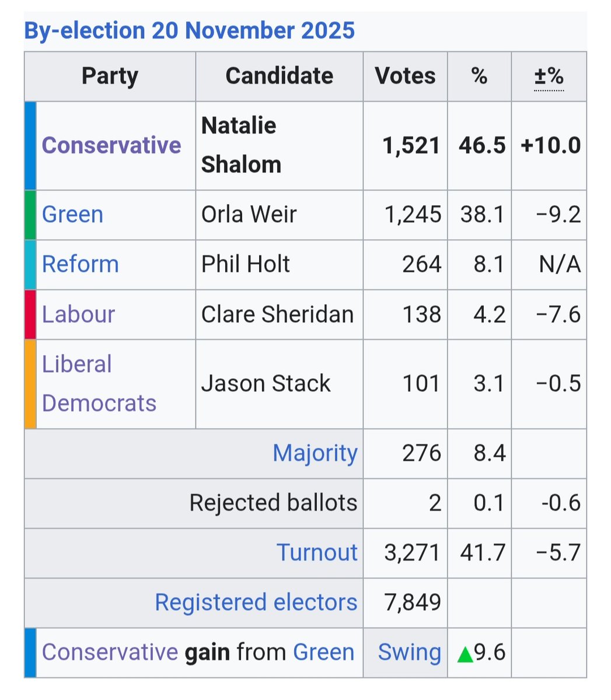The height and width of the screenshot is (700, 611).
Task: Click the green upward swing arrow icon
Action: [465, 654]
